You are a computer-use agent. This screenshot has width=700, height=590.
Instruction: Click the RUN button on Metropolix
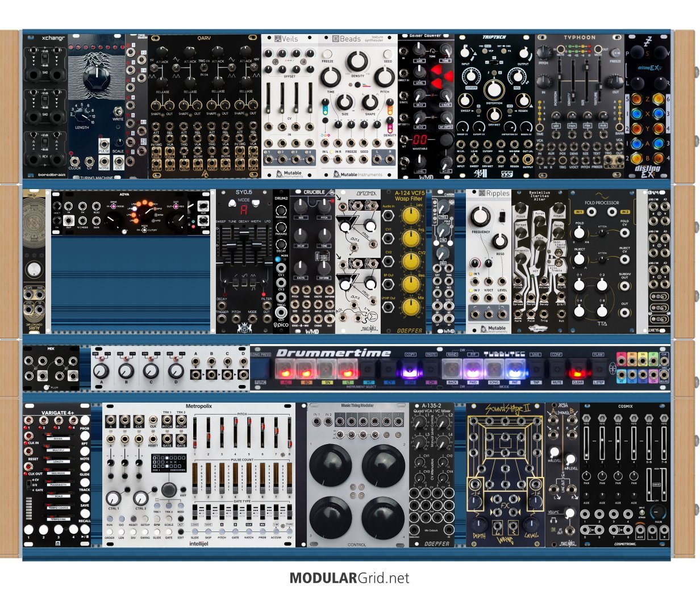pyautogui.click(x=110, y=518)
